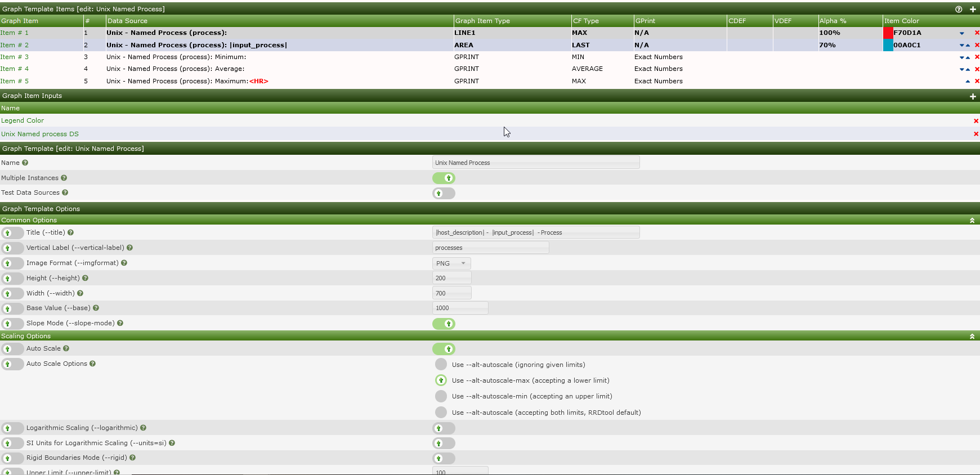Click the GPRINT type of Item # 3
Image resolution: width=980 pixels, height=475 pixels.
point(467,57)
